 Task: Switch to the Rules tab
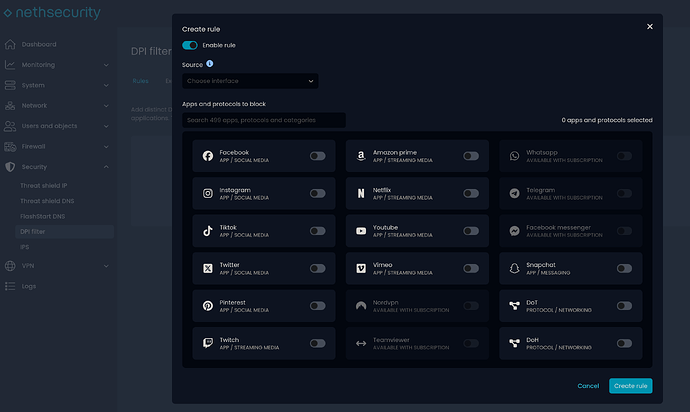(140, 81)
